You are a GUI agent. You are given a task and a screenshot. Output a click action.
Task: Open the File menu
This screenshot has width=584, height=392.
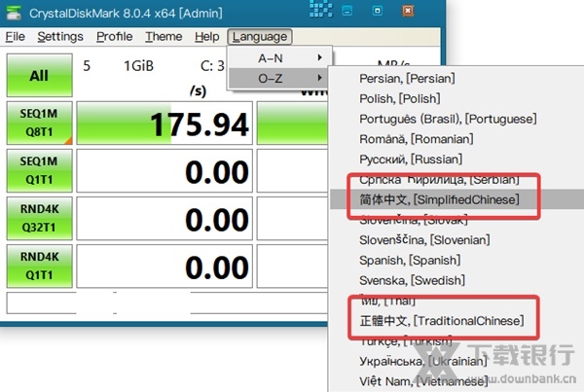(x=16, y=37)
